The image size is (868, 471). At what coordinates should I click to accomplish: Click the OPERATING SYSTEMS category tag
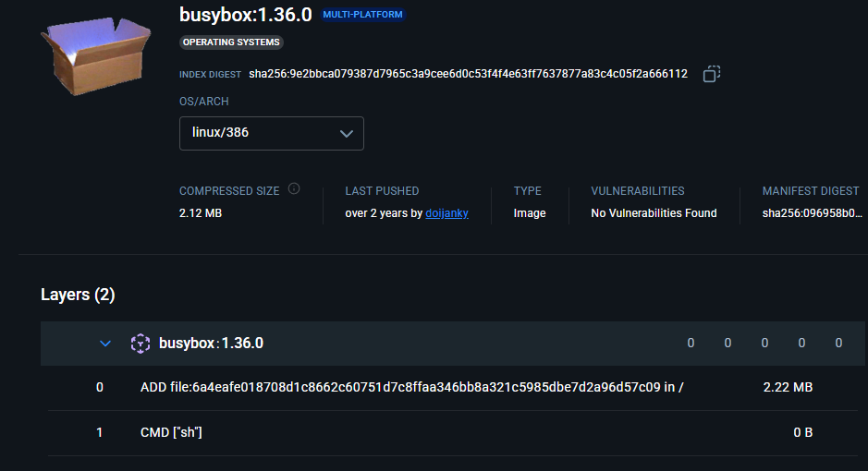coord(231,42)
